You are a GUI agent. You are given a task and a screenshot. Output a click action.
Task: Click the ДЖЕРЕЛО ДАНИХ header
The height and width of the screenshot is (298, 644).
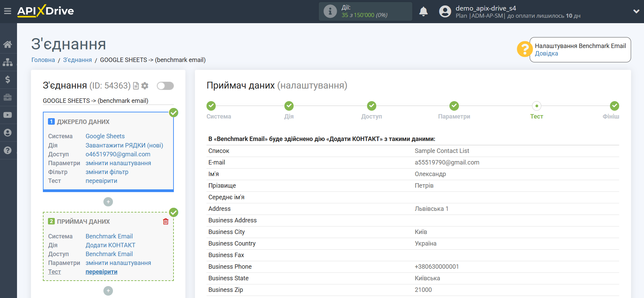pyautogui.click(x=83, y=122)
